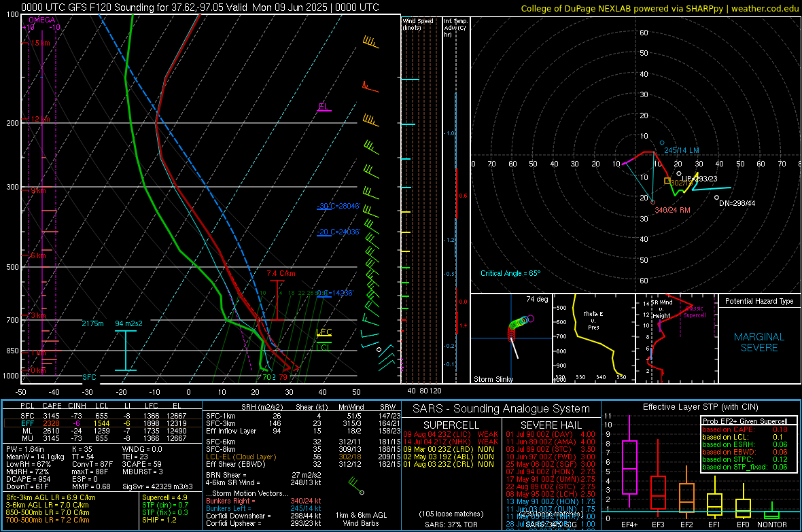Click the DCAPE = 954 value
Image resolution: width=802 pixels, height=532 pixels.
tap(28, 479)
